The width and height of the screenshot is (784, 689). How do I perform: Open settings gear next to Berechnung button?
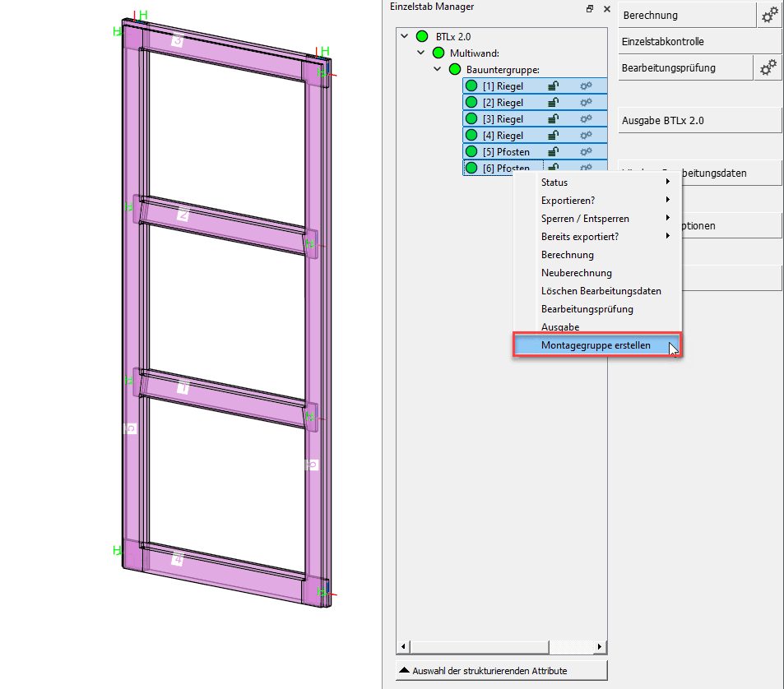769,15
